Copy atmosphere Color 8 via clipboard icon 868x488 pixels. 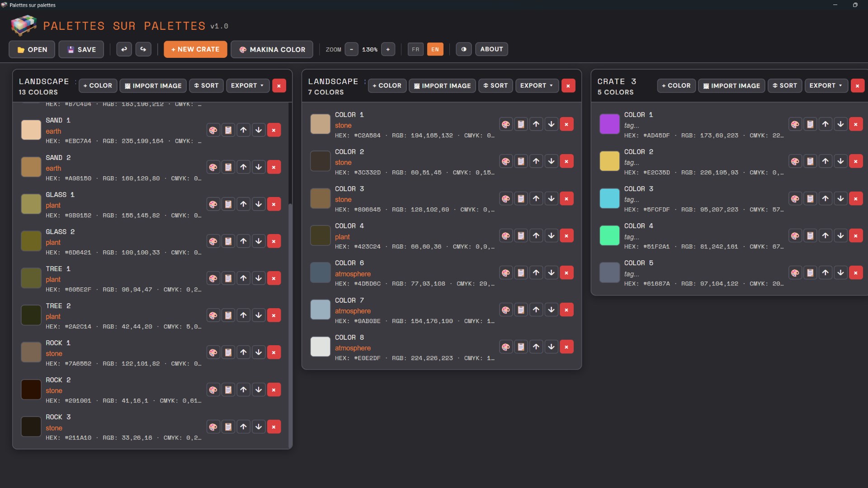pos(521,347)
